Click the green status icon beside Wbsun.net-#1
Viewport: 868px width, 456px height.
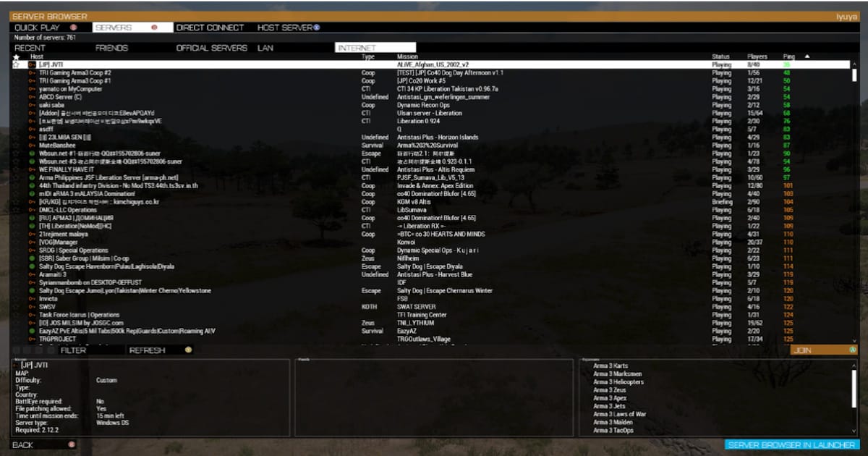(32, 153)
